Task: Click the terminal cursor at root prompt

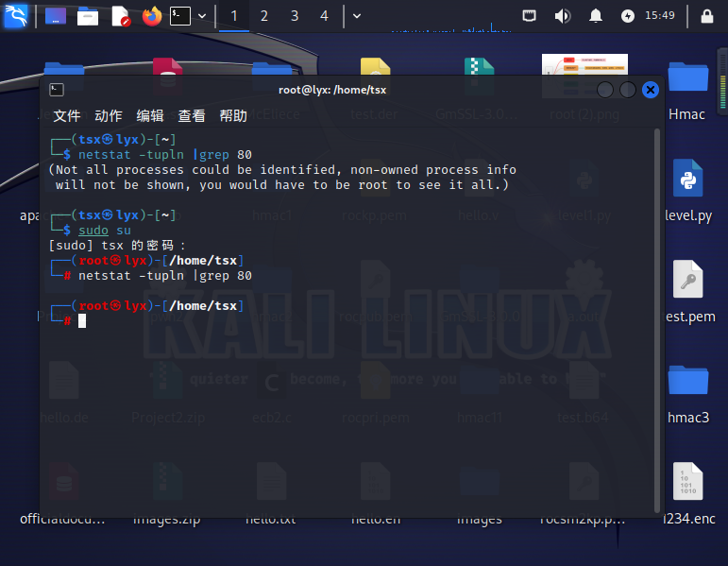Action: coord(82,320)
